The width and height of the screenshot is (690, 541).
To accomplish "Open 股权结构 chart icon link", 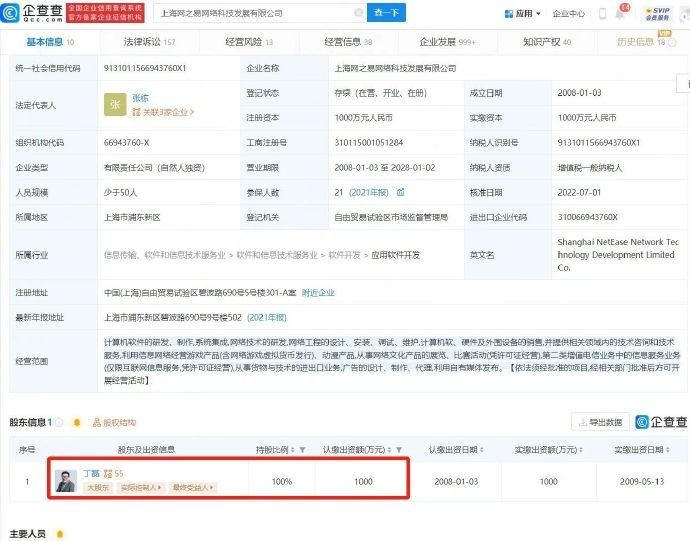I will tap(114, 423).
